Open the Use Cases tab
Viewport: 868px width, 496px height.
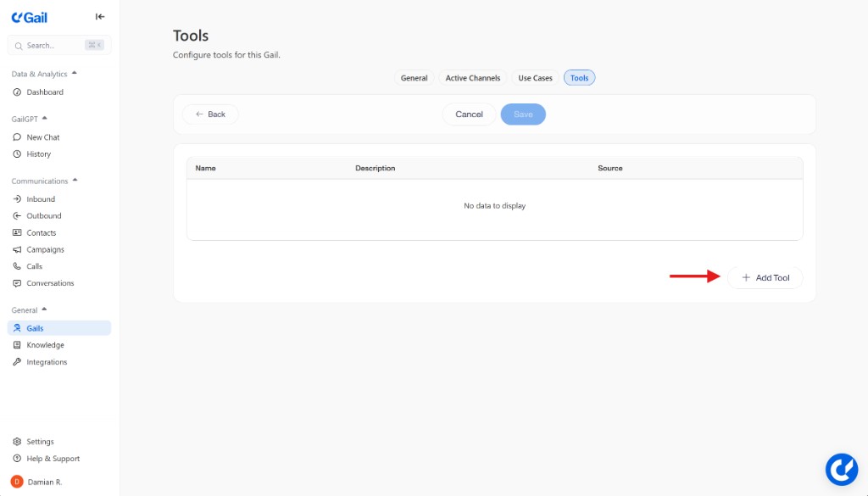pos(535,77)
